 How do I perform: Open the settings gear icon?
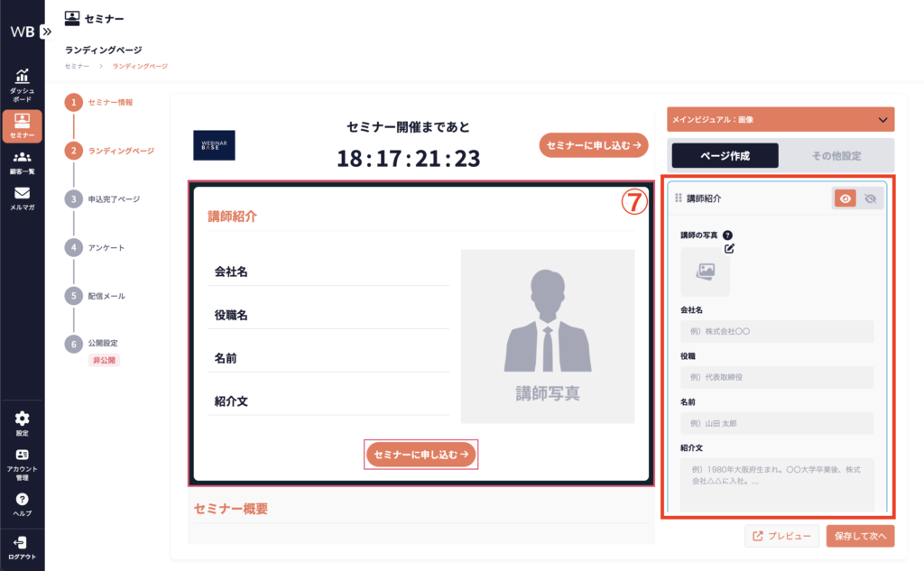pos(23,422)
